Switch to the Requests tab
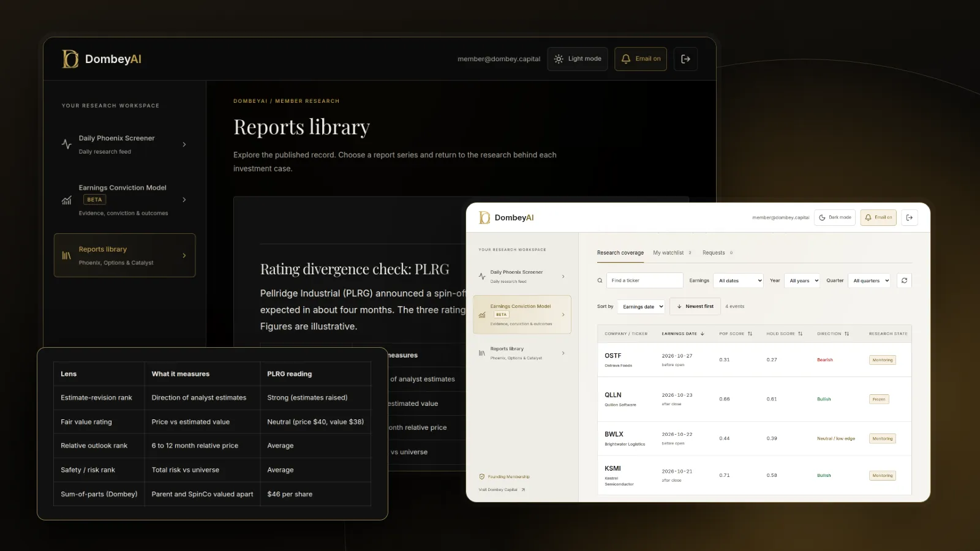 (717, 253)
